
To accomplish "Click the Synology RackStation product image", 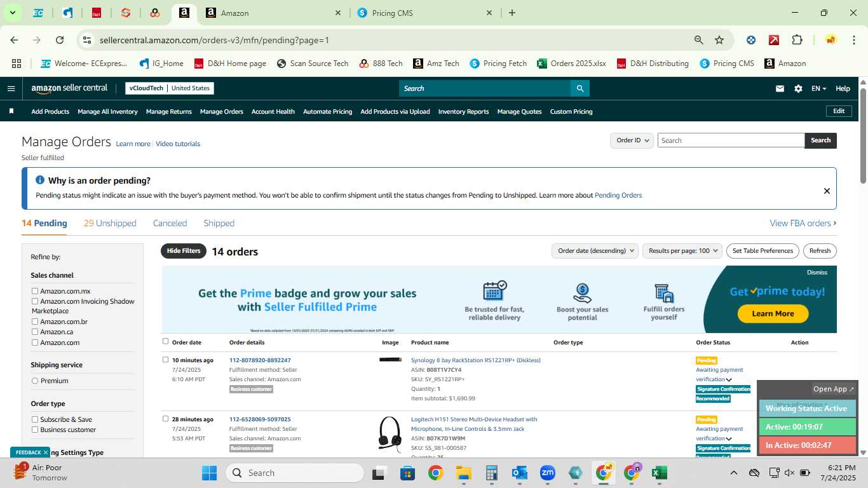I will pos(390,360).
